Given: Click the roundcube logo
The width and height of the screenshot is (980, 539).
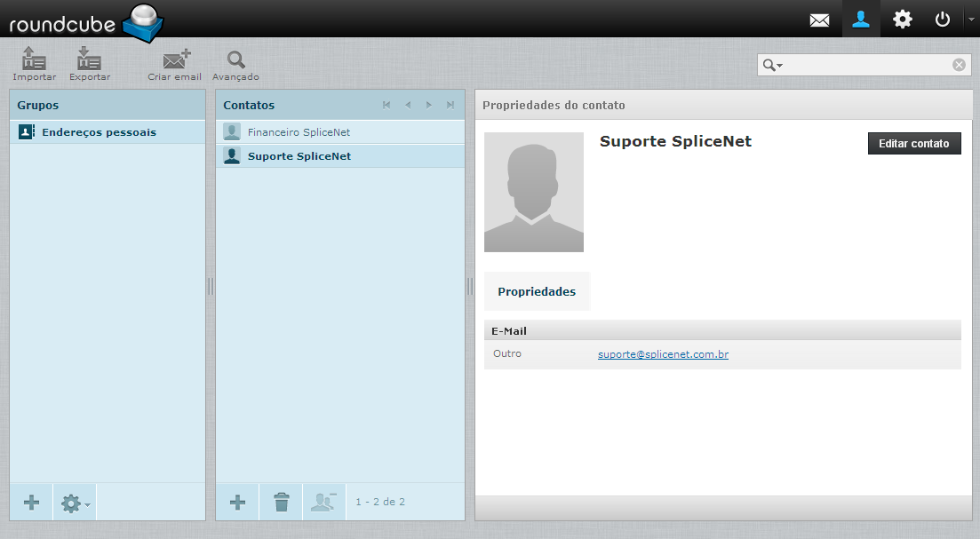Looking at the screenshot, I should coord(86,24).
